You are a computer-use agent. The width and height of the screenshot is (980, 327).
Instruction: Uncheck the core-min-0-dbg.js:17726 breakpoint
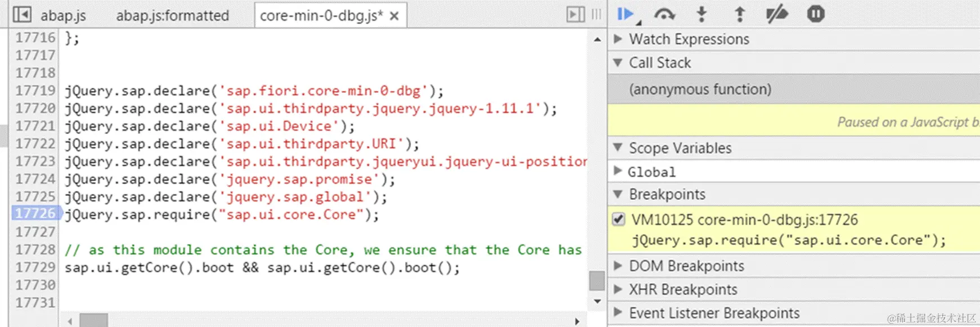(618, 220)
